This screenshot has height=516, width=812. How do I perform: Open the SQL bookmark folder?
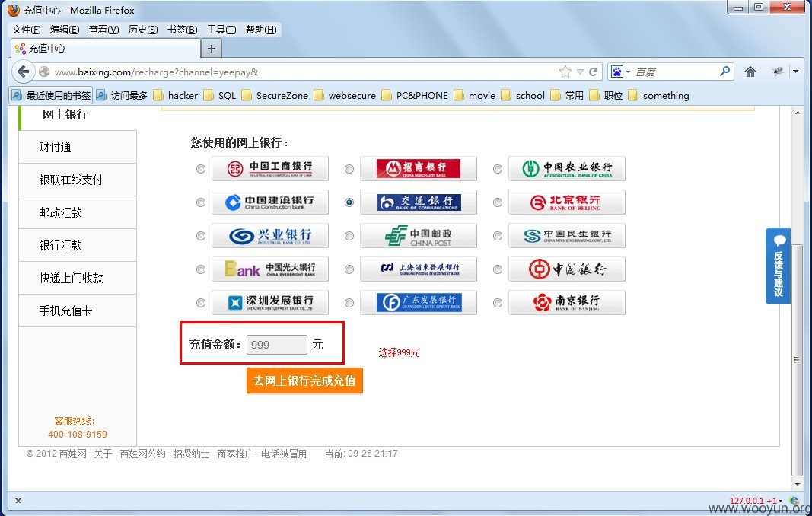(x=220, y=95)
